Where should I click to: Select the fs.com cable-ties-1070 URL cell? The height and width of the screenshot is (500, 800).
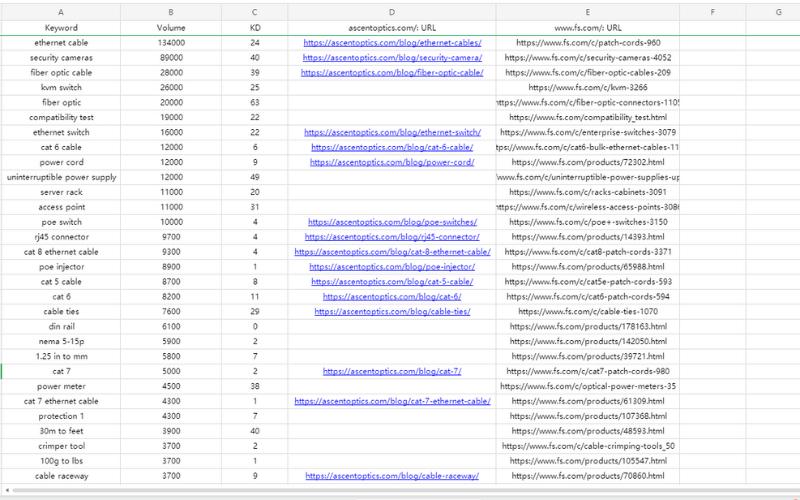(588, 311)
